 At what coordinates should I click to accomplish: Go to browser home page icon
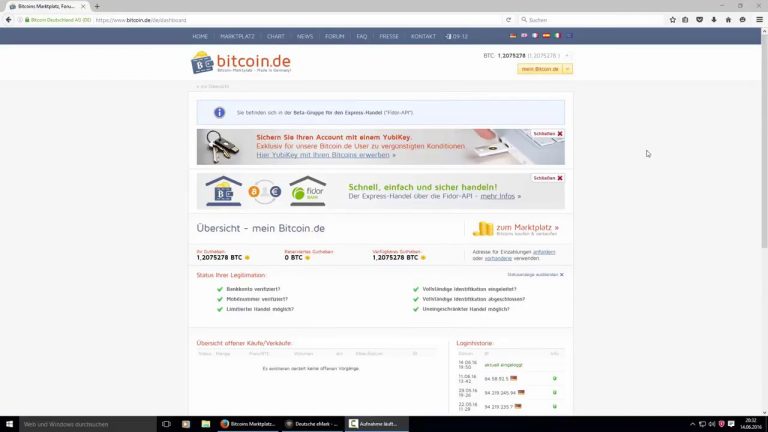pos(728,20)
